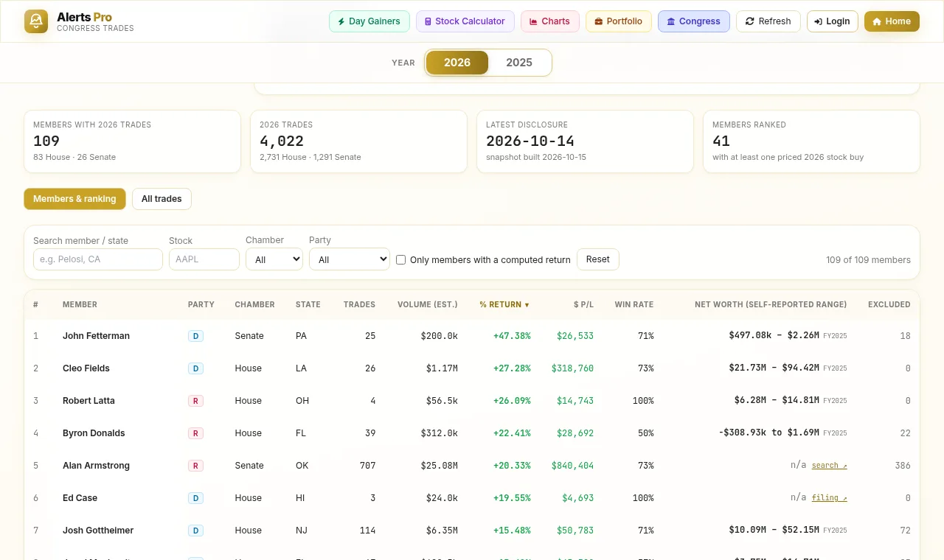This screenshot has height=560, width=944.
Task: Select member Byron Donalds
Action: [94, 433]
